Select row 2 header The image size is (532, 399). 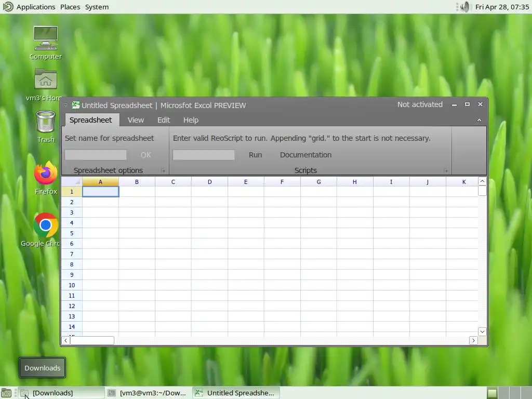(x=72, y=202)
